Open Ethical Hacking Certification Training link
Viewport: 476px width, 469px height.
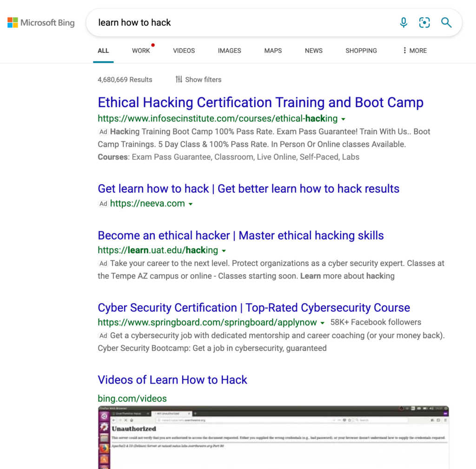pos(260,103)
